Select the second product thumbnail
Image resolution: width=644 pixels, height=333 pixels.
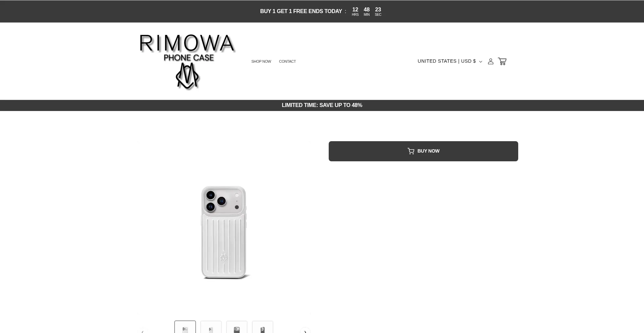coord(211,327)
